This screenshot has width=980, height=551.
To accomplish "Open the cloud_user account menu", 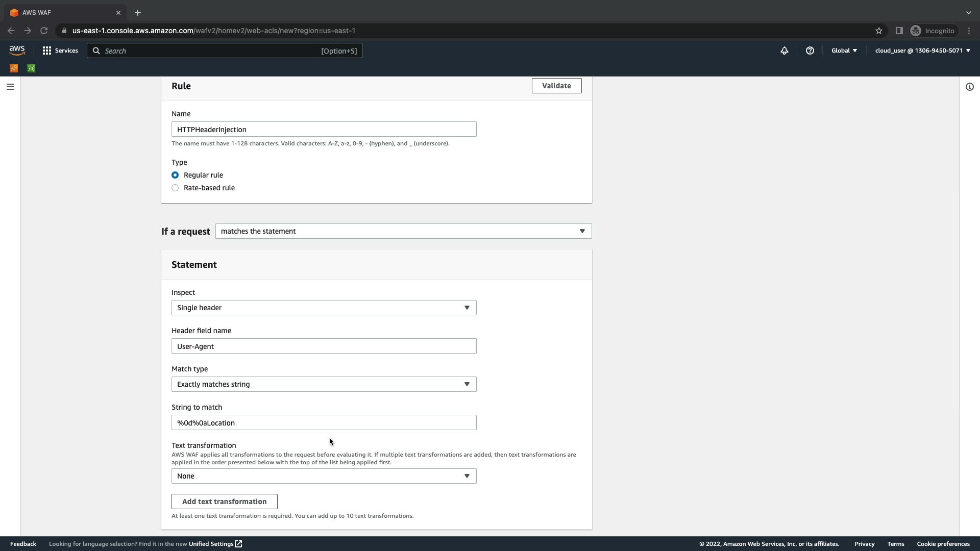I will coord(922,51).
